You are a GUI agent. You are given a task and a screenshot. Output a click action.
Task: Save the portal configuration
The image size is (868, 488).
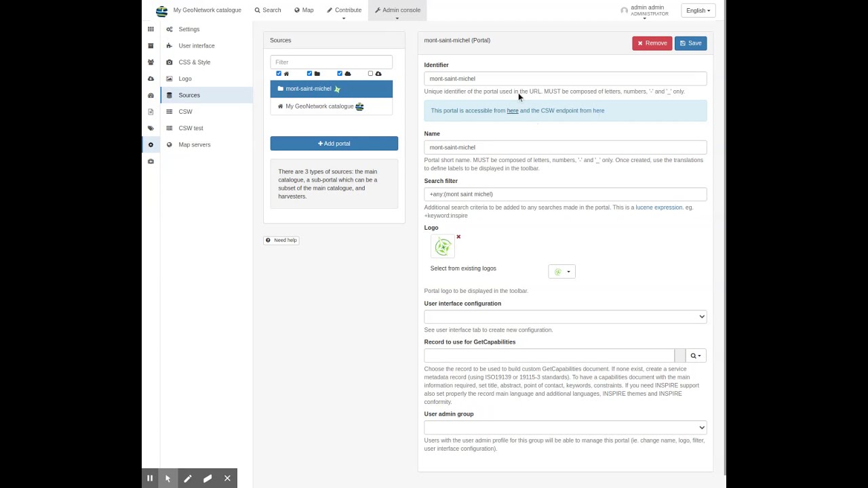(691, 43)
